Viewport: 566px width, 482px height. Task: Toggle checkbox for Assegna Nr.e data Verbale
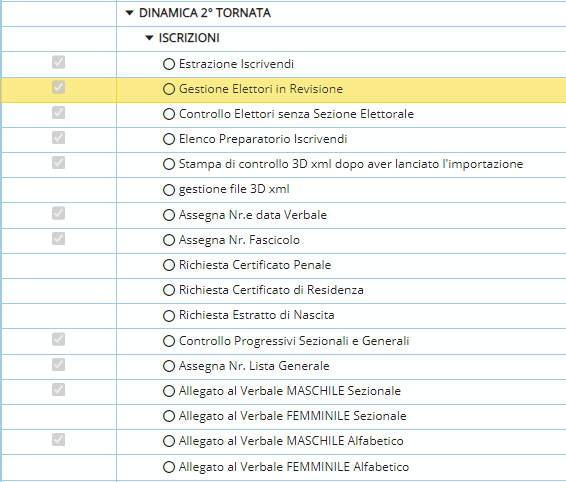[58, 213]
